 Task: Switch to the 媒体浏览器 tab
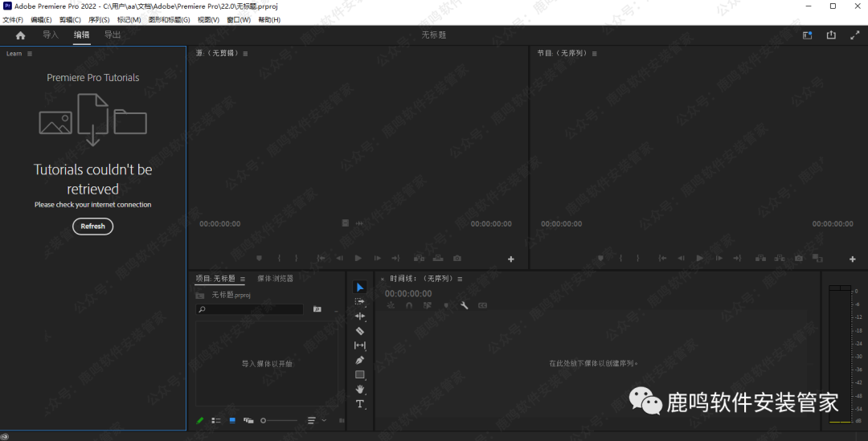click(x=275, y=279)
